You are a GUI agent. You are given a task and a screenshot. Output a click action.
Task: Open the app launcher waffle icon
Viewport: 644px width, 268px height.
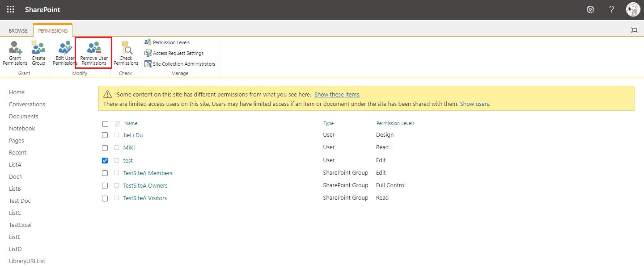tap(11, 9)
